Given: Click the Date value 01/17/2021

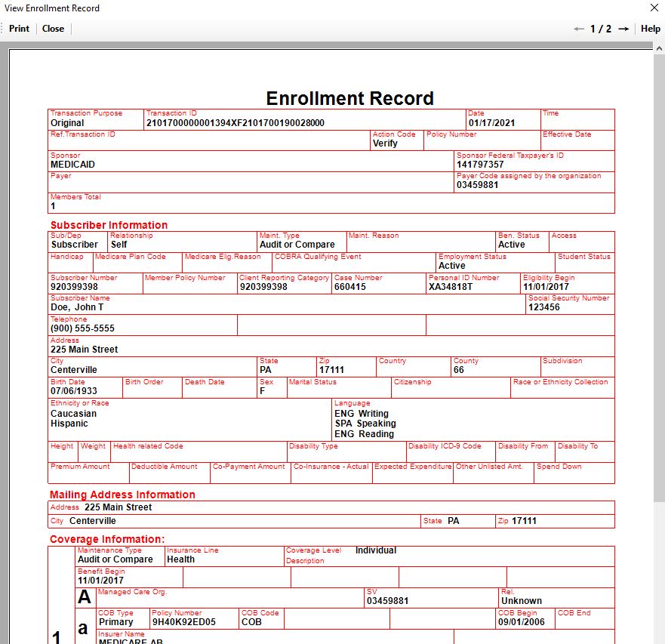Looking at the screenshot, I should (x=491, y=123).
